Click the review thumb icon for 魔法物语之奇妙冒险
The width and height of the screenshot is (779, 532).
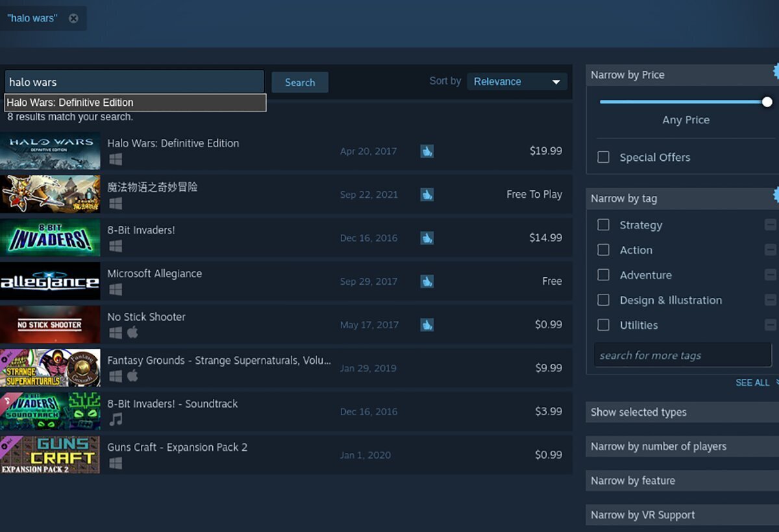coord(427,194)
